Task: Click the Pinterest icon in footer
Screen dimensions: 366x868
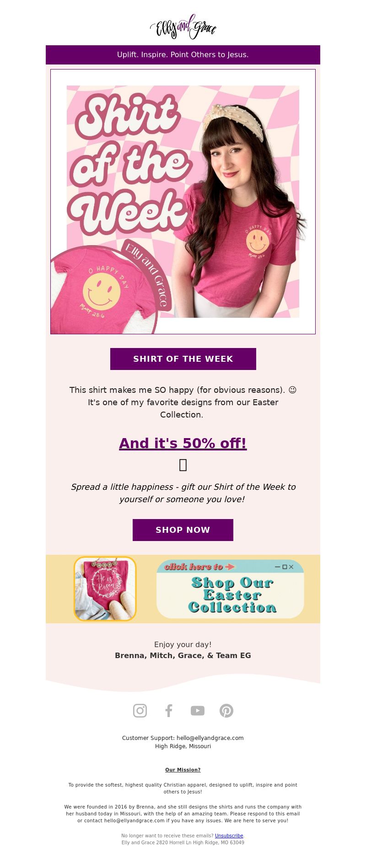Action: 226,711
